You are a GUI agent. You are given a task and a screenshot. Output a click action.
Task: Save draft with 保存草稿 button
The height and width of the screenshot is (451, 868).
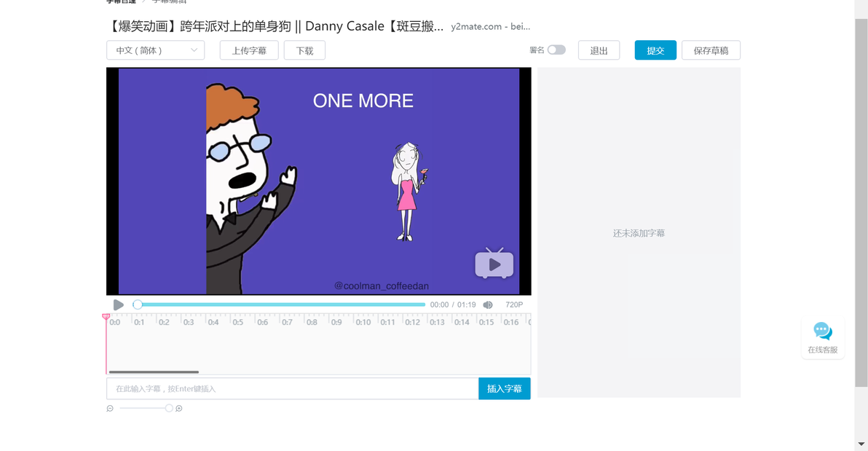[x=711, y=50]
